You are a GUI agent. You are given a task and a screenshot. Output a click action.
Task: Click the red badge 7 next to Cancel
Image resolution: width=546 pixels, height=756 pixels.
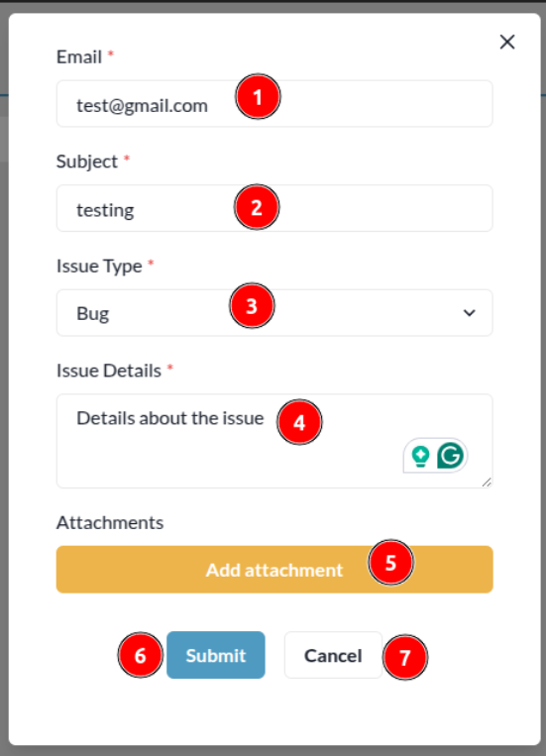(405, 657)
